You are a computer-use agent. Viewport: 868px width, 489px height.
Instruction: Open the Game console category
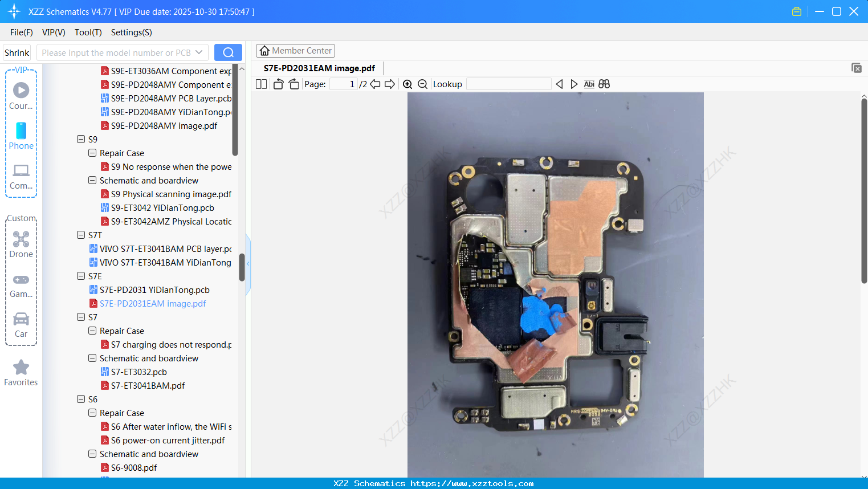click(21, 285)
